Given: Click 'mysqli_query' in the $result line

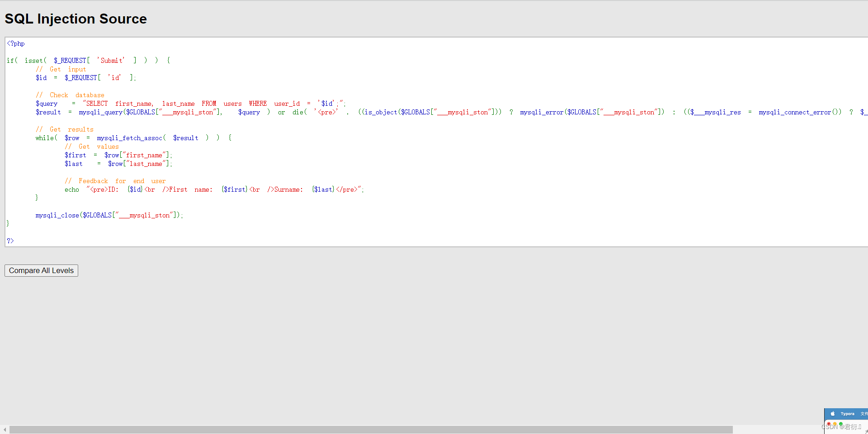Looking at the screenshot, I should [x=100, y=112].
